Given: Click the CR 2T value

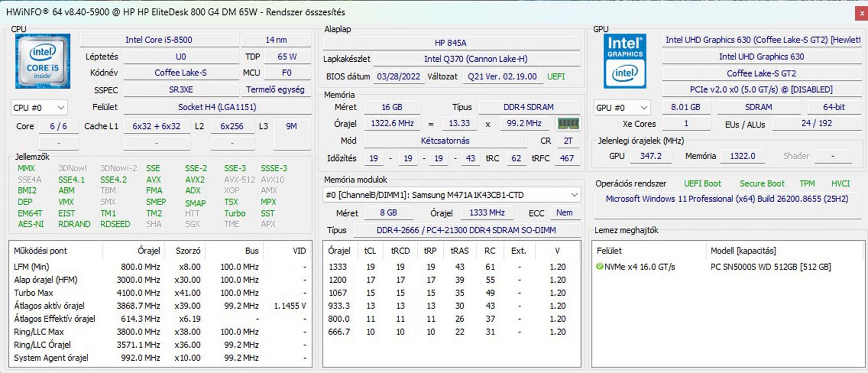Looking at the screenshot, I should [x=568, y=141].
